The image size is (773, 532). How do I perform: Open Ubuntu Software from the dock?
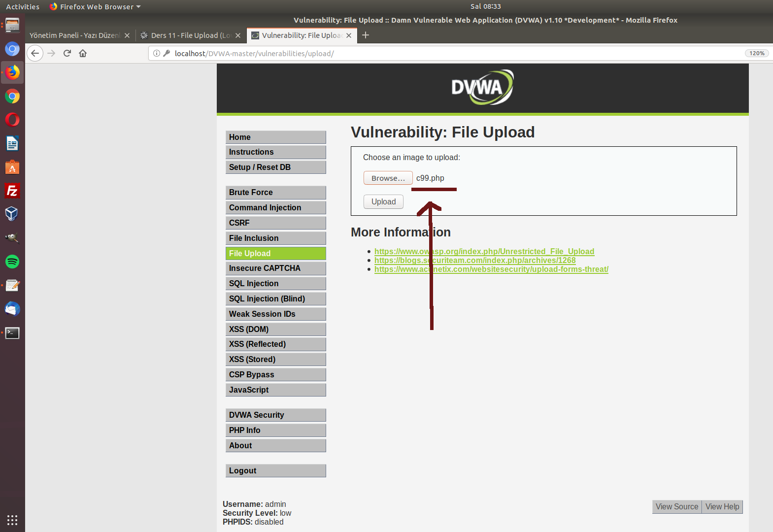pos(12,167)
